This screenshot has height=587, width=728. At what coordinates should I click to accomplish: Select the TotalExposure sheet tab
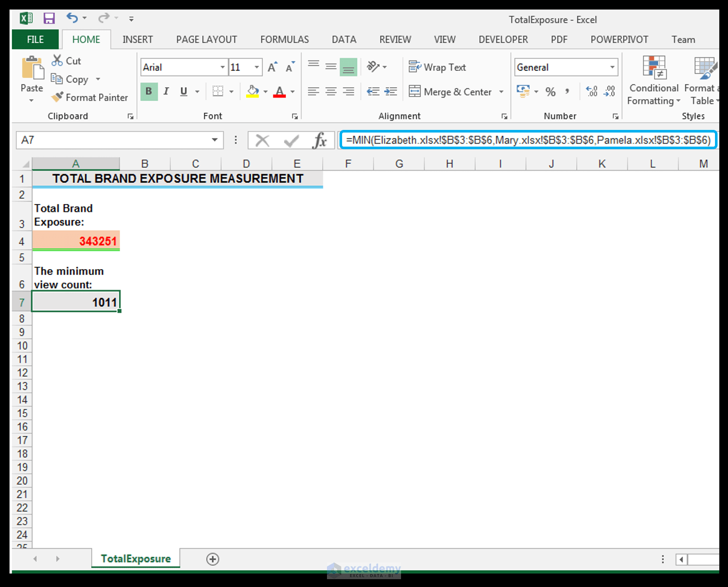(x=135, y=558)
